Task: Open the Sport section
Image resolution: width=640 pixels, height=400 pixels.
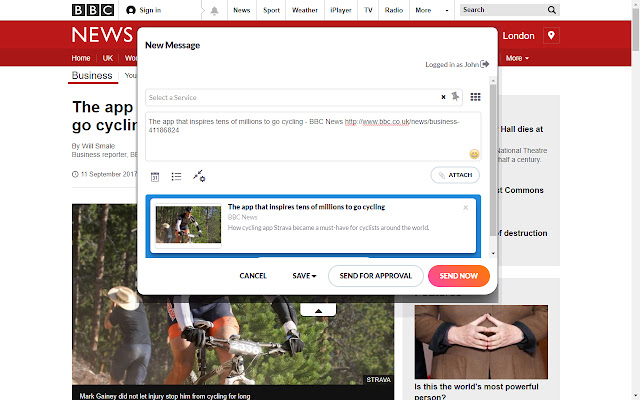Action: pyautogui.click(x=271, y=10)
